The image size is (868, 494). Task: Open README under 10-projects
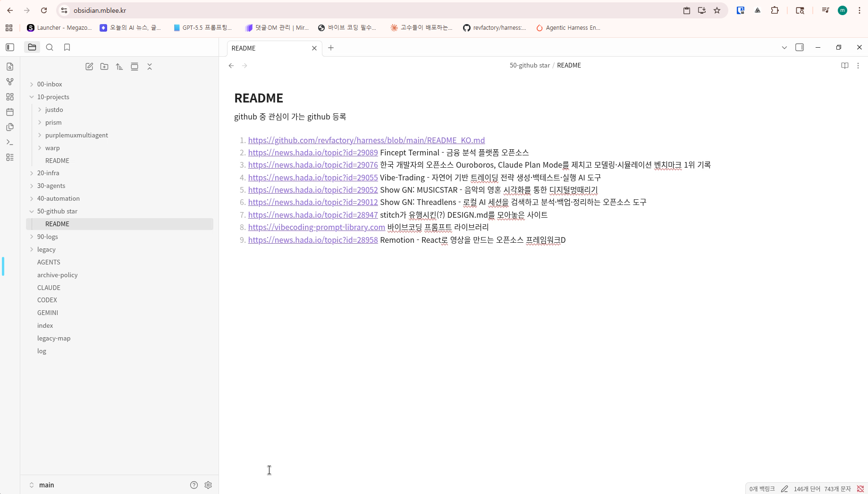tap(119, 161)
